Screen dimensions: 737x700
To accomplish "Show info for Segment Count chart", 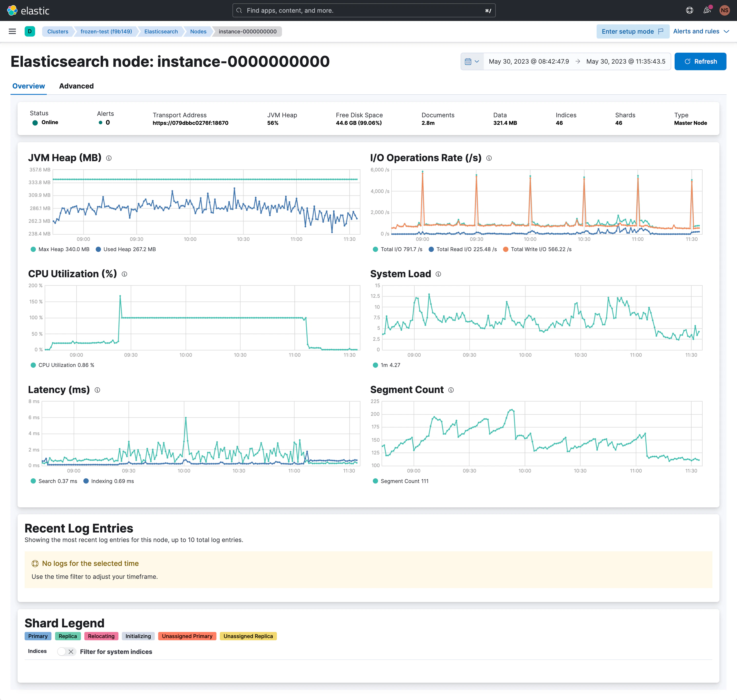I will coord(451,390).
